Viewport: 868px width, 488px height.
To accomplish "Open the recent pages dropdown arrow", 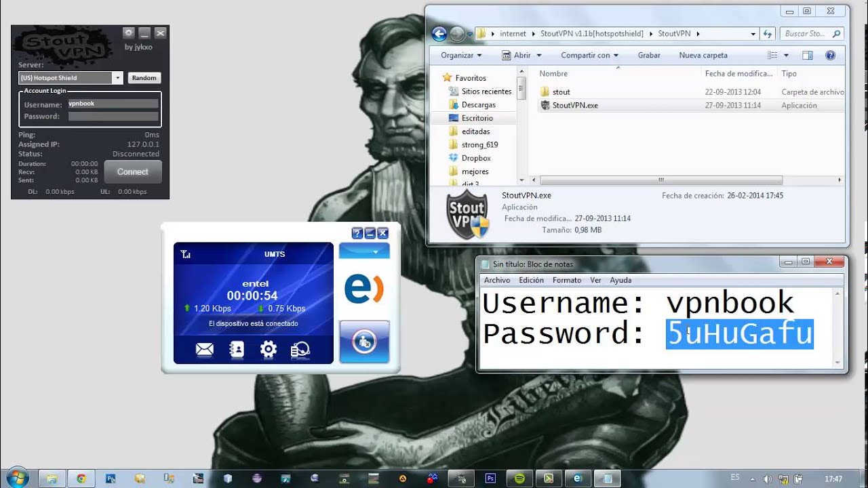I will pos(469,34).
